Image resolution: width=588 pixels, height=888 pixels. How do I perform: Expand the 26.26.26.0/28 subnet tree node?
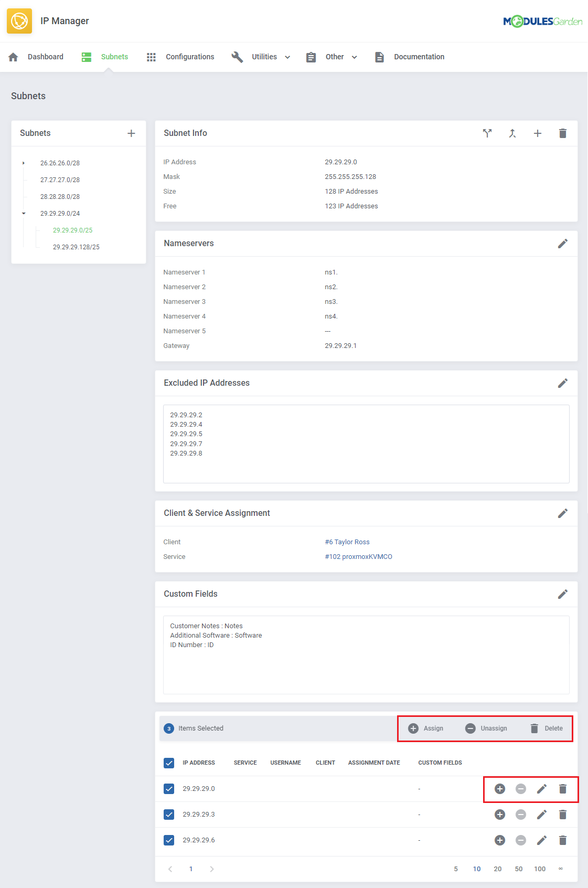point(24,163)
